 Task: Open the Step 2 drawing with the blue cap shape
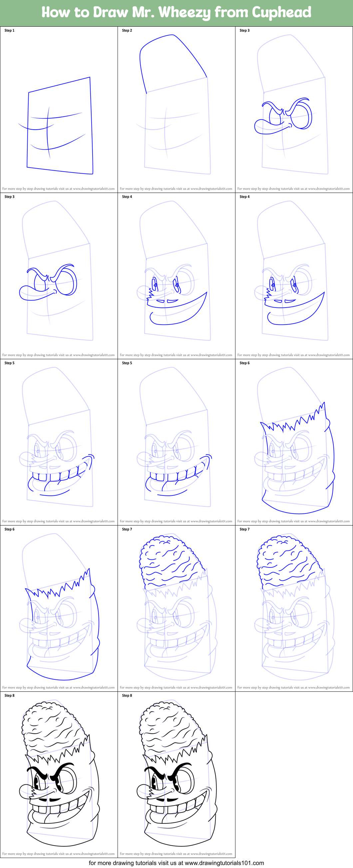pos(176,110)
